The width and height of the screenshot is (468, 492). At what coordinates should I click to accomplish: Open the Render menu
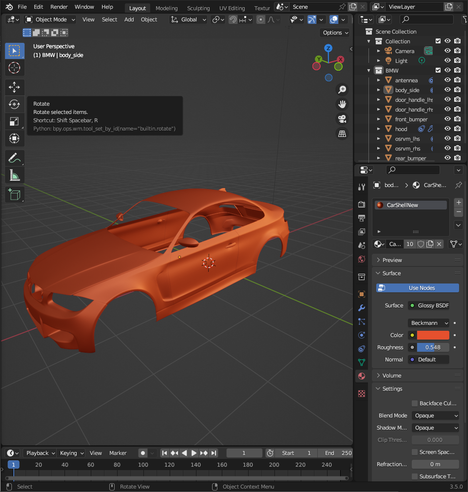59,7
